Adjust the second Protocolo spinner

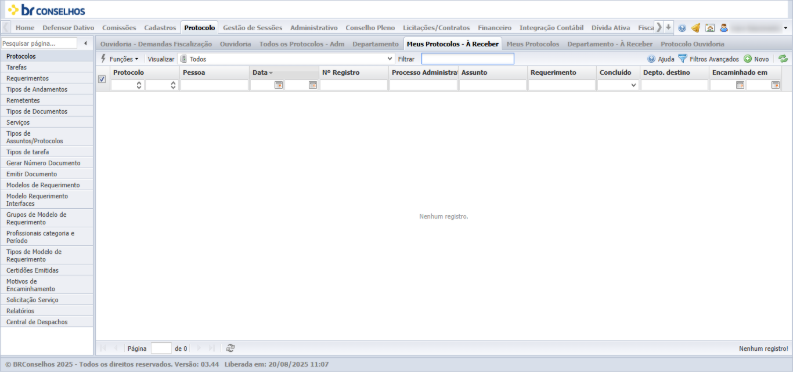[173, 85]
